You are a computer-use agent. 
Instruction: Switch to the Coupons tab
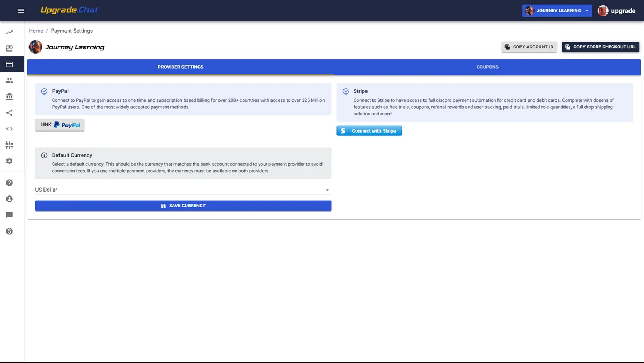487,67
